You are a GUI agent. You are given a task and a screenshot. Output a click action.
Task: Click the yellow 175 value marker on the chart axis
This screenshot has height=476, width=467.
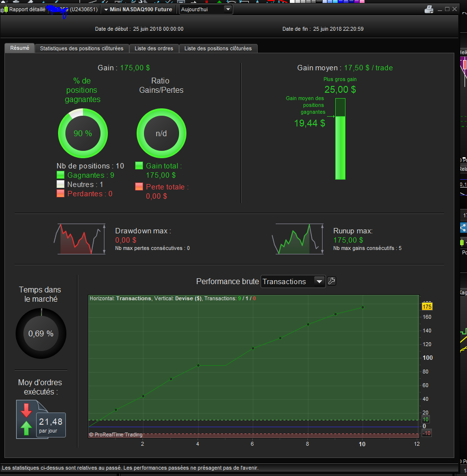(x=427, y=307)
